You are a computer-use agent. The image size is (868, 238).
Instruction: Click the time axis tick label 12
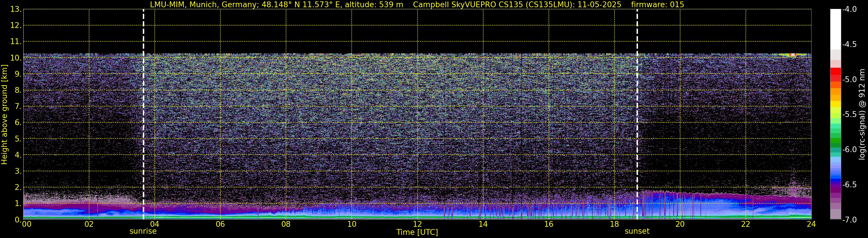point(417,224)
